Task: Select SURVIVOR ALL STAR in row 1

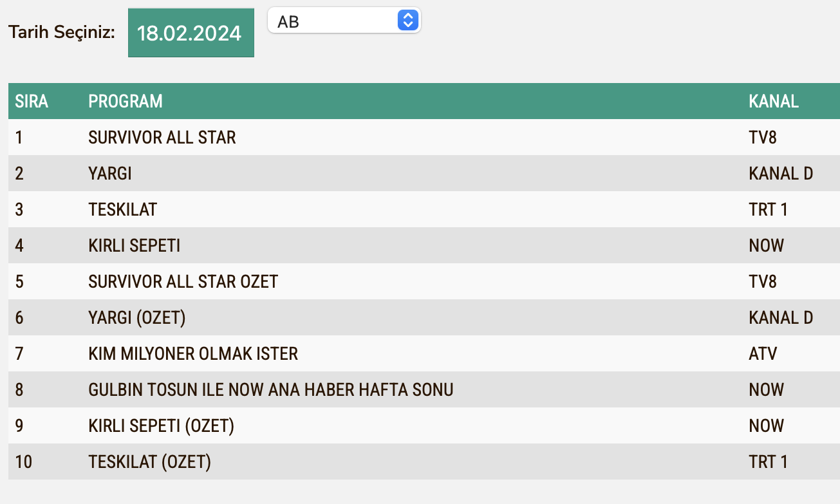Action: pos(162,137)
